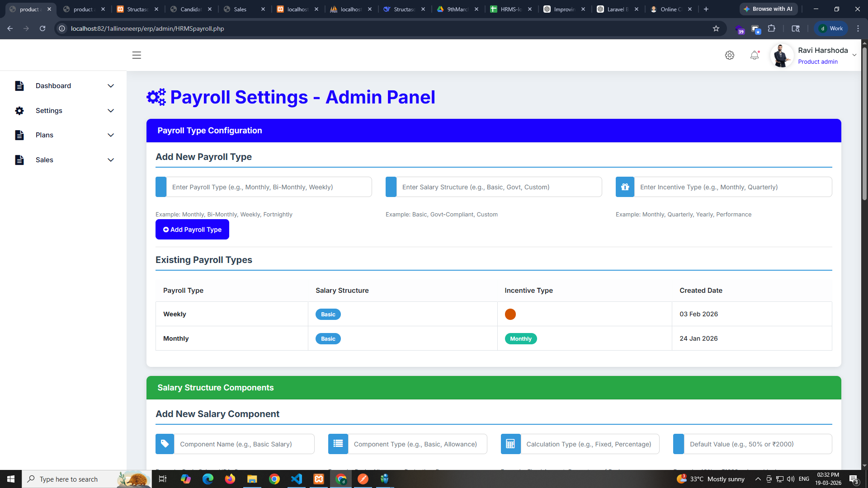The width and height of the screenshot is (868, 488).
Task: Click Ravi Harshoda profile avatar
Action: (782, 56)
